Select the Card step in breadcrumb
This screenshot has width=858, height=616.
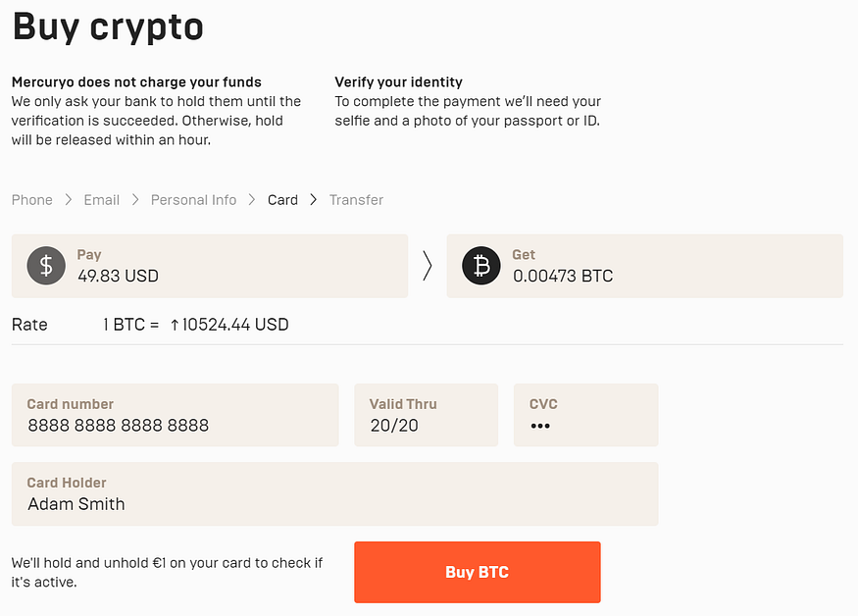pos(283,200)
